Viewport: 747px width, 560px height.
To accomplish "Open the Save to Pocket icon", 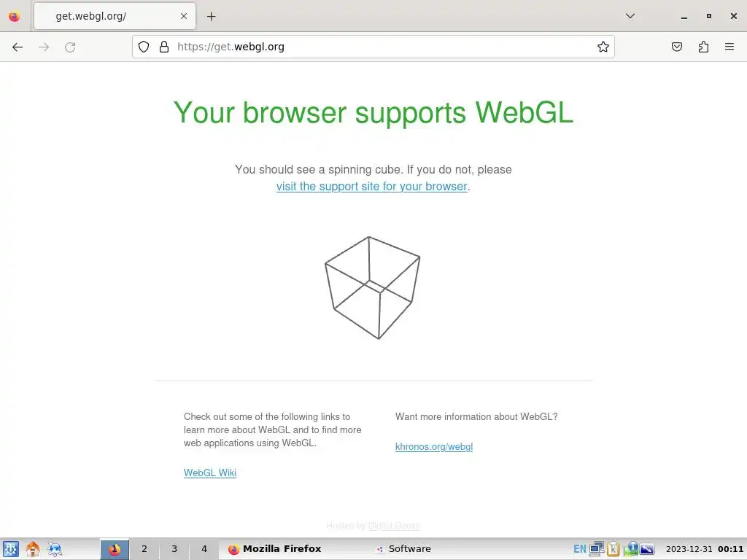I will (676, 47).
